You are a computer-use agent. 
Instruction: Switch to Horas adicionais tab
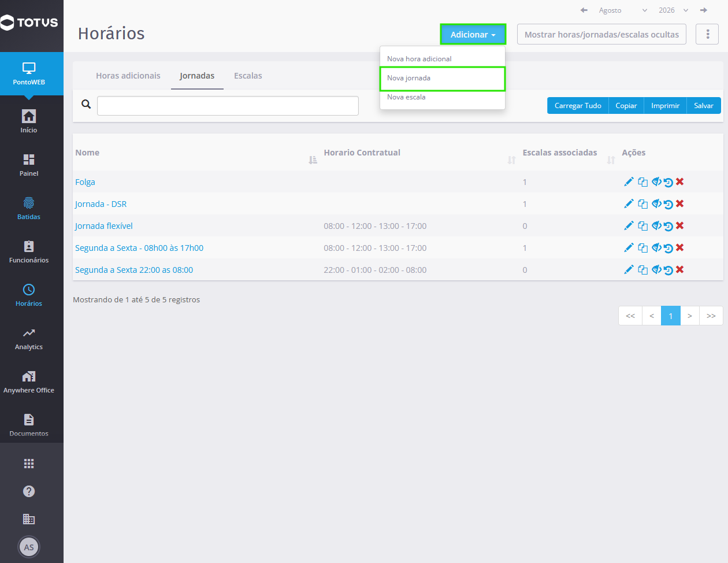128,76
